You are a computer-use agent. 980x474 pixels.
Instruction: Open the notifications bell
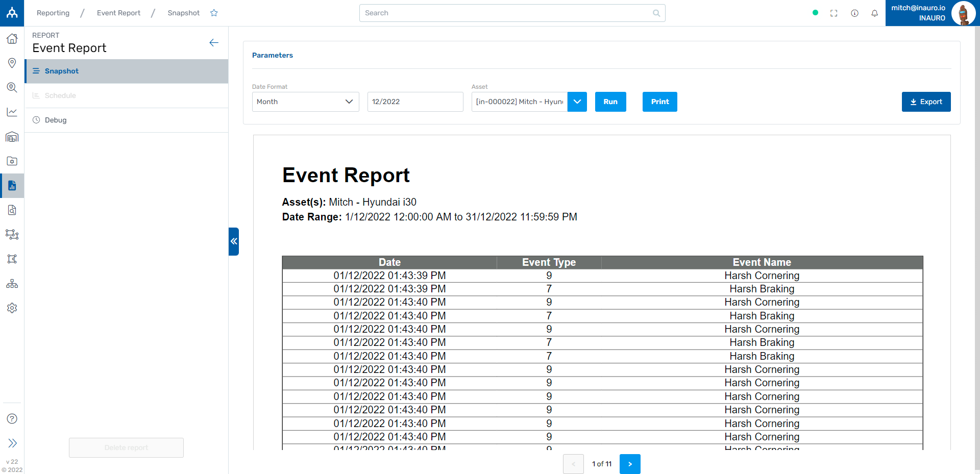pos(874,13)
